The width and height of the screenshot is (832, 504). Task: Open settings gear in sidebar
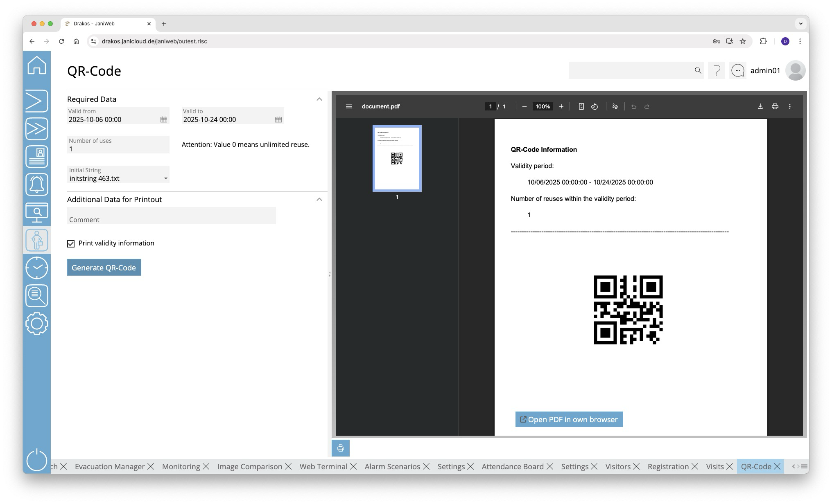click(37, 324)
